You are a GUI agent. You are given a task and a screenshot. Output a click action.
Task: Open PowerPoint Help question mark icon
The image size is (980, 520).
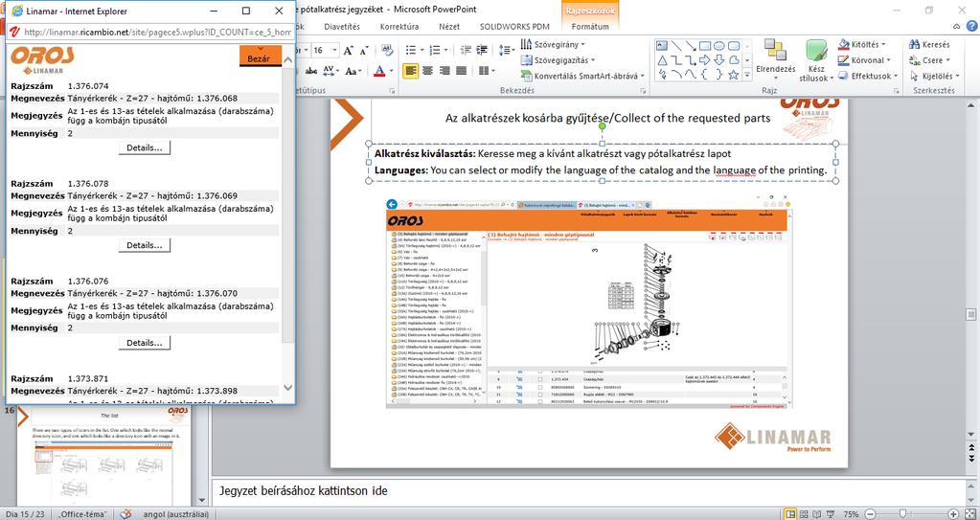(x=971, y=26)
